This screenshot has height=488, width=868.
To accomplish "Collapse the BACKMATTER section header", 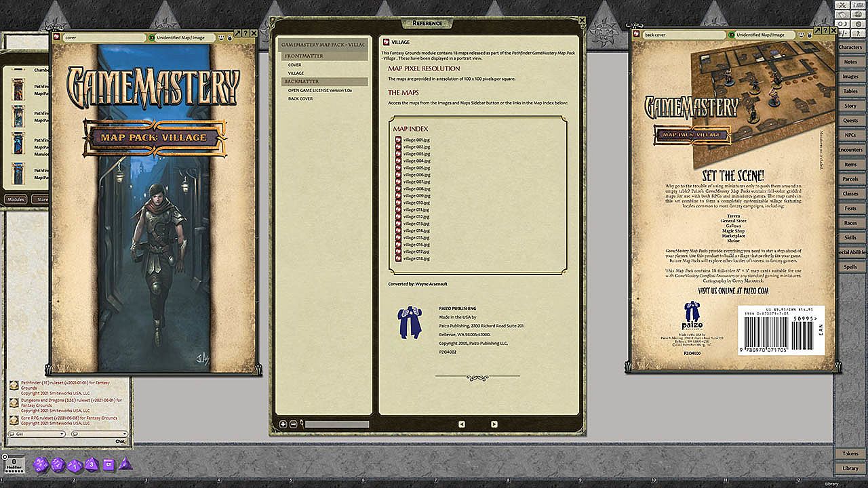I will [x=325, y=81].
